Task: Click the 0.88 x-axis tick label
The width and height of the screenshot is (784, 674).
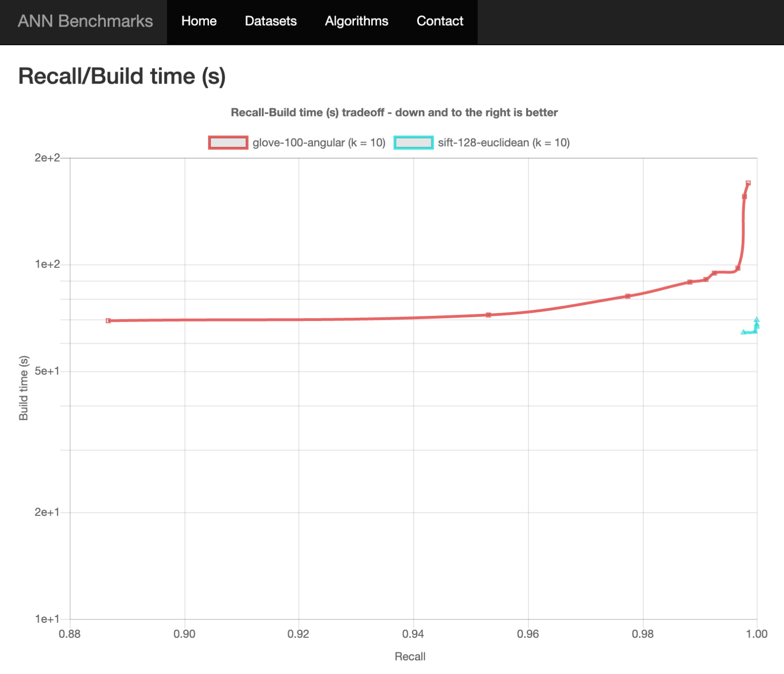Action: pos(70,634)
